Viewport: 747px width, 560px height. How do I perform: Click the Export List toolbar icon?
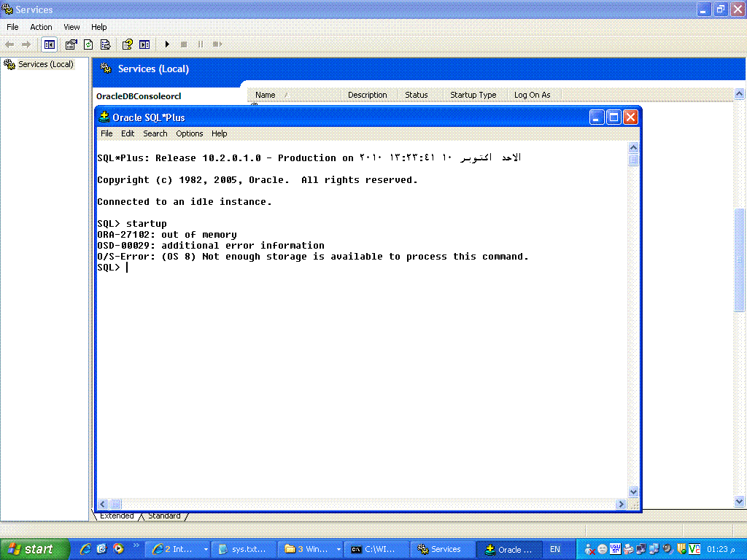[x=105, y=44]
